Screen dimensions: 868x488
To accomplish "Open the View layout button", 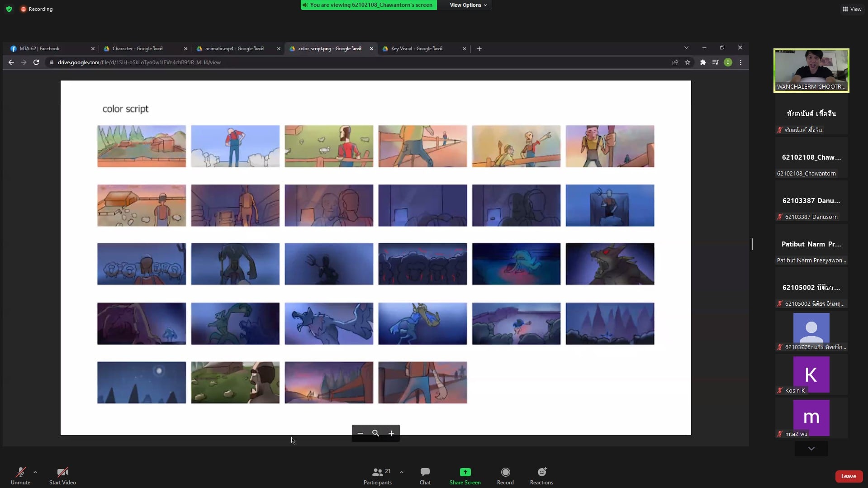I will point(852,9).
